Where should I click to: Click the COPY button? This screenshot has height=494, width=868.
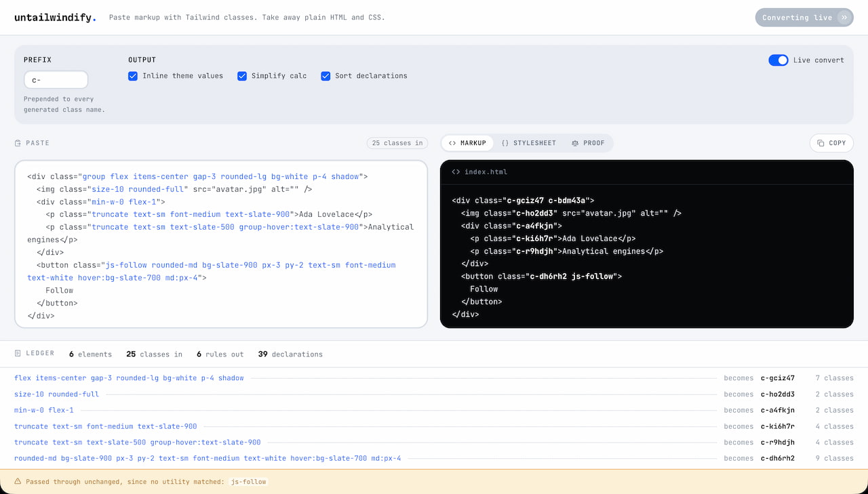pyautogui.click(x=831, y=143)
